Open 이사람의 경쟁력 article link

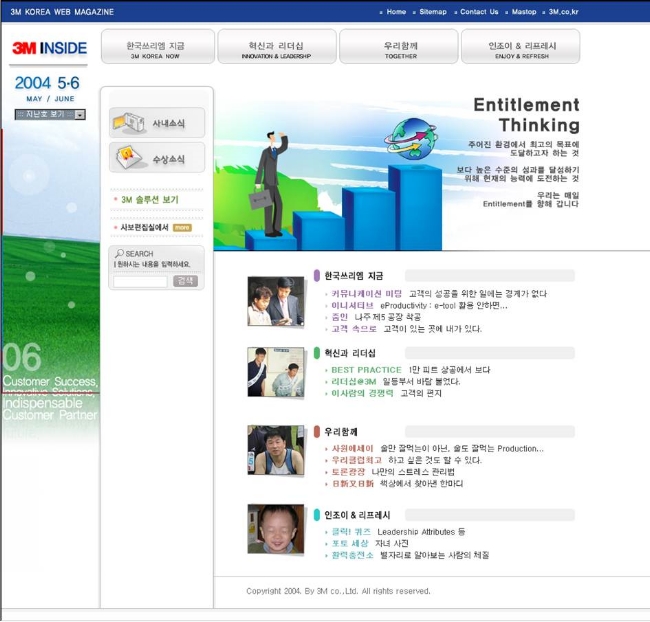coord(386,393)
